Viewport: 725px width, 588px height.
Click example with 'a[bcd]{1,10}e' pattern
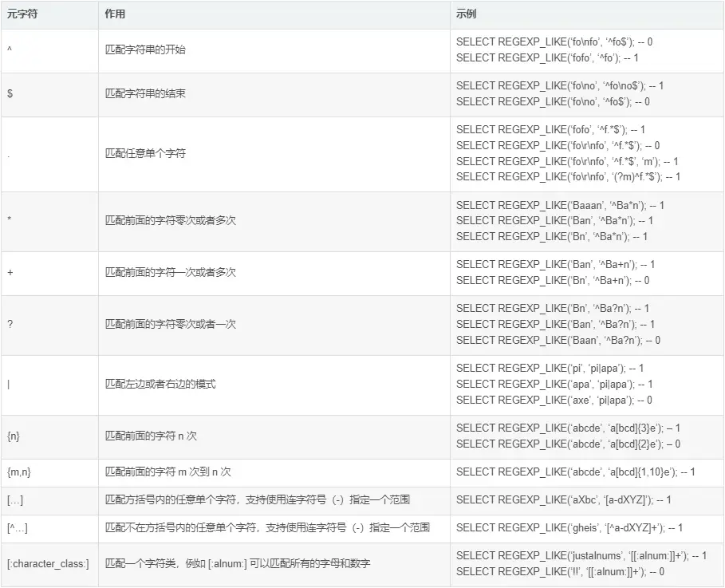[x=576, y=472]
